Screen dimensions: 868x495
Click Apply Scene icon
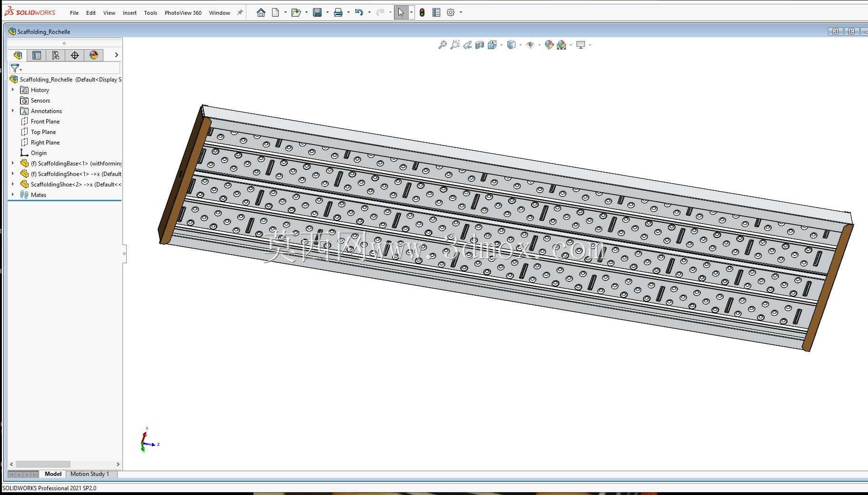coord(562,45)
